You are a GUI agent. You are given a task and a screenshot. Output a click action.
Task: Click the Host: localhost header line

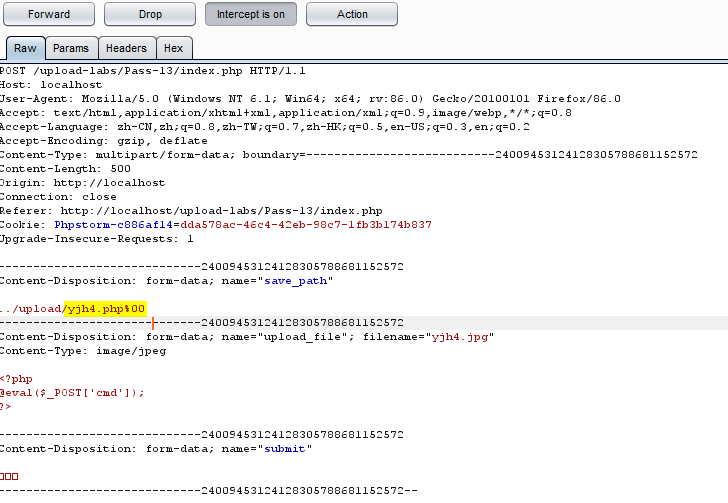pos(51,85)
